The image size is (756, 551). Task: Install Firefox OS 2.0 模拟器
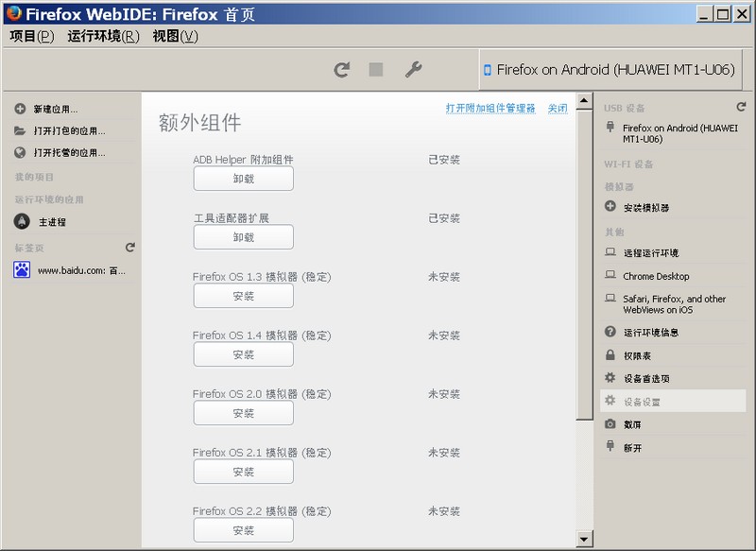244,413
